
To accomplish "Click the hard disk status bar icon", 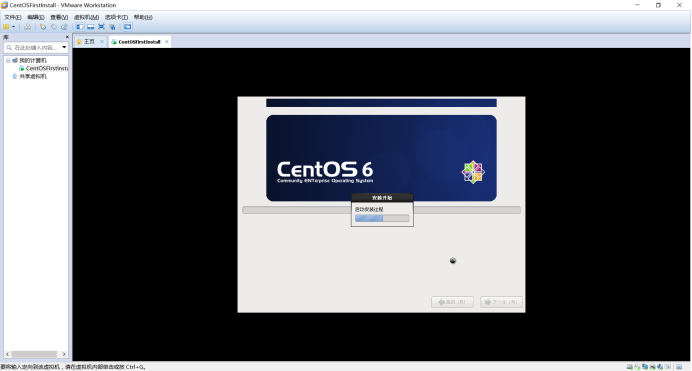I will [x=630, y=367].
